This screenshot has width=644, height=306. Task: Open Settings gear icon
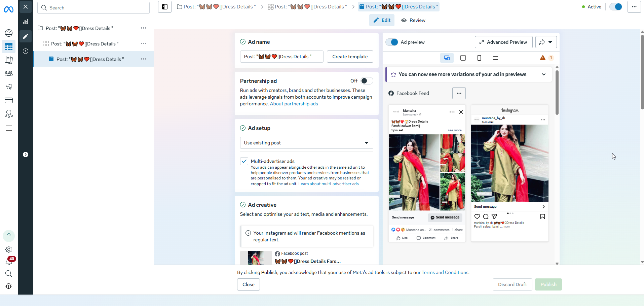(x=9, y=249)
